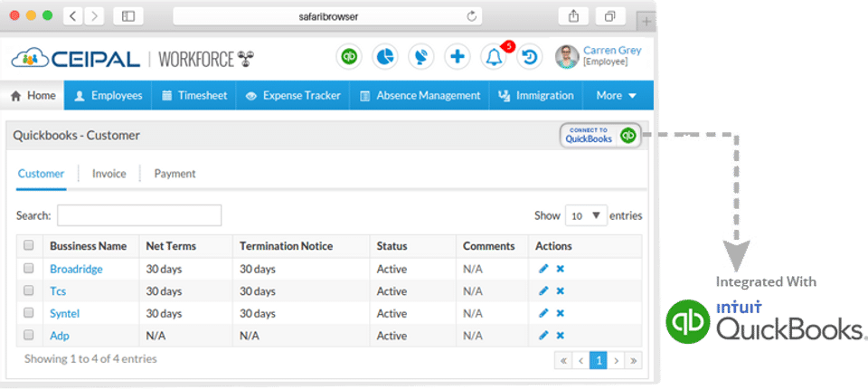
Task: Go to the Home tab
Action: [33, 95]
